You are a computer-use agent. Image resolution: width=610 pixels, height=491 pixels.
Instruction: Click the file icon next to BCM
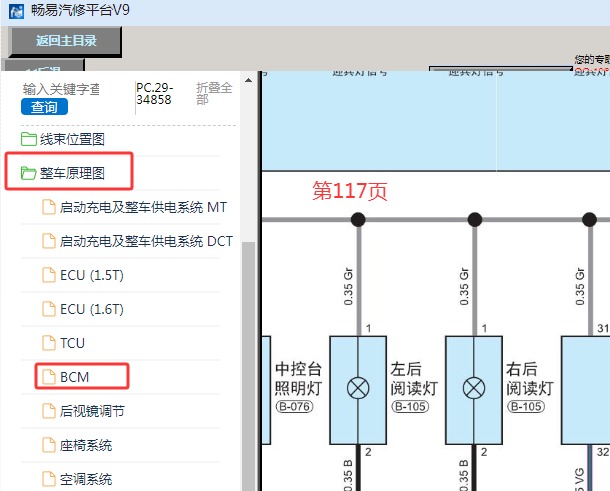click(x=49, y=377)
